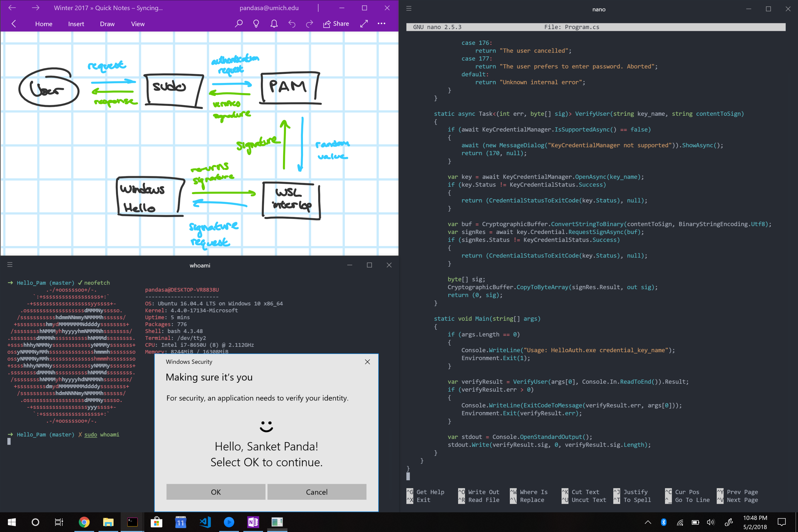The image size is (798, 532).
Task: Open Visual Studio Code from the taskbar
Action: [x=205, y=522]
